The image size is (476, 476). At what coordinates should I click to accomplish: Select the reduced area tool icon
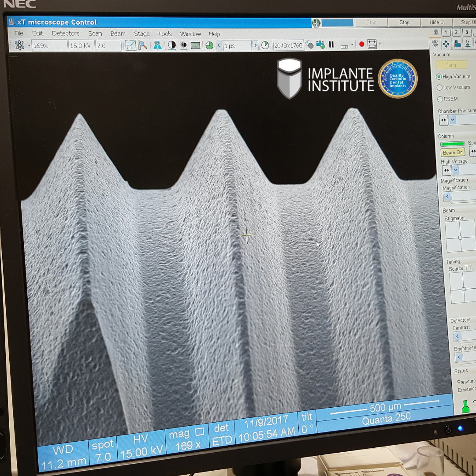130,45
